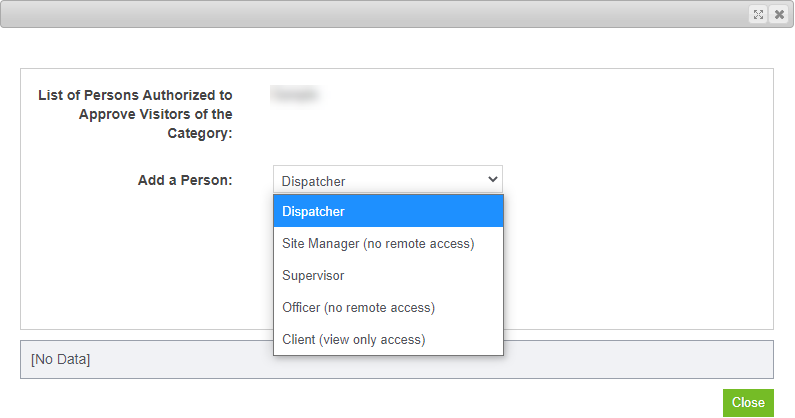Click empty right side of No Data bar
This screenshot has height=418, width=795.
click(x=639, y=359)
